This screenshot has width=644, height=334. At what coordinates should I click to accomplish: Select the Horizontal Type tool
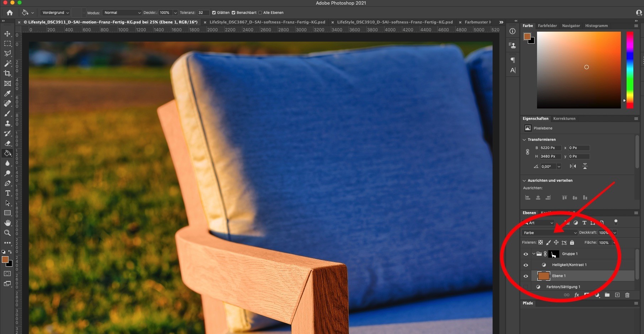click(x=7, y=193)
